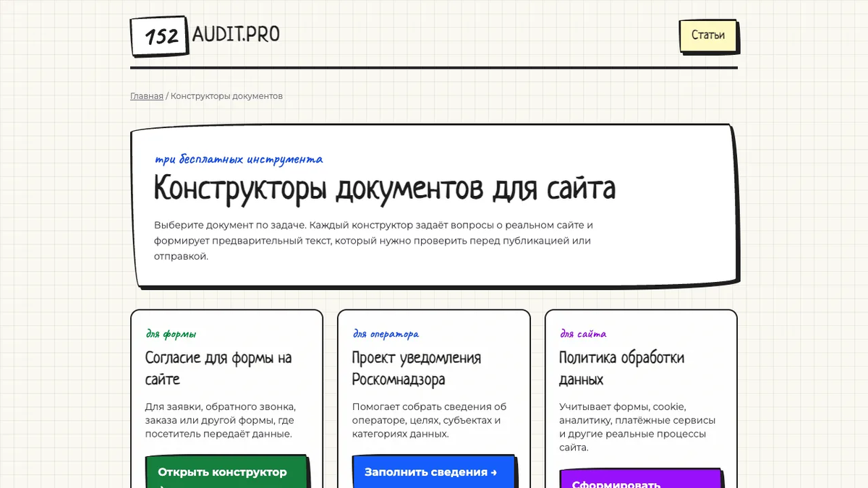Click the Политика обработки данных title

tap(621, 369)
